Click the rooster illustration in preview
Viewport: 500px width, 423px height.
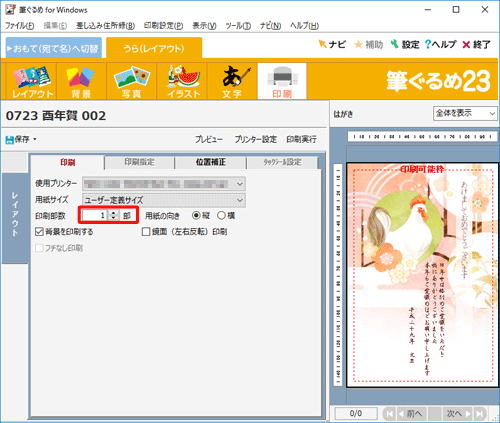coord(404,227)
